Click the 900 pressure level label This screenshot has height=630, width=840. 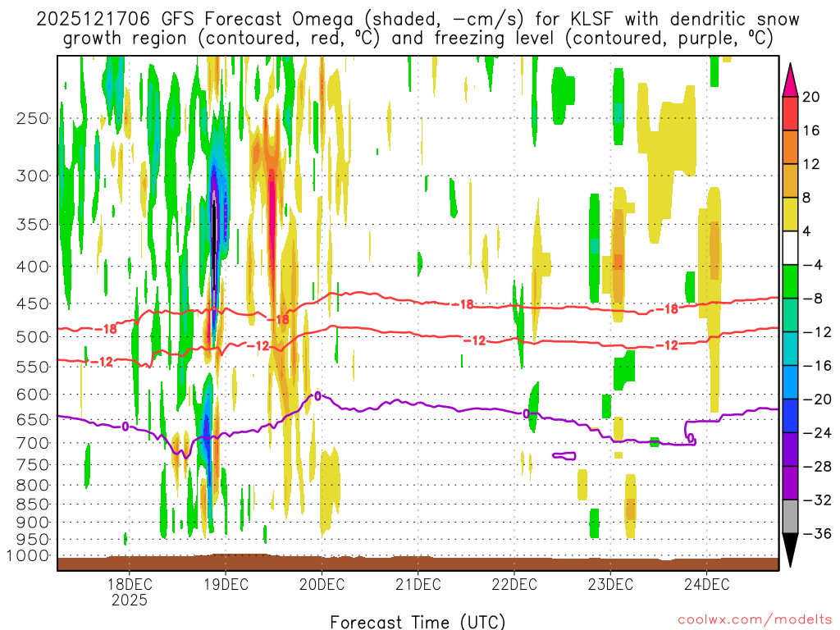(33, 523)
